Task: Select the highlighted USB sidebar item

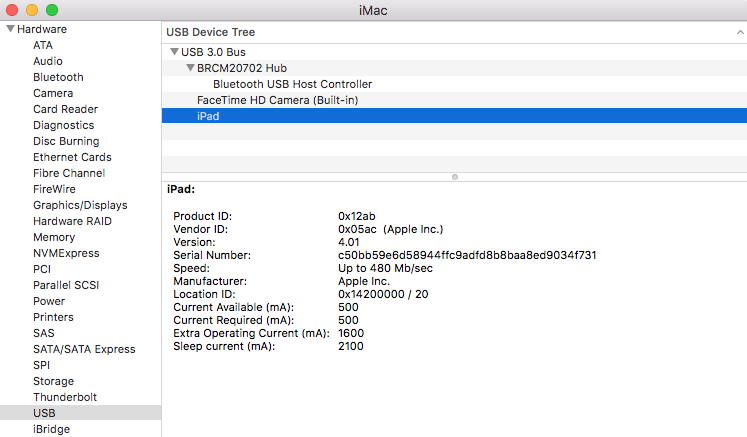Action: pos(81,413)
